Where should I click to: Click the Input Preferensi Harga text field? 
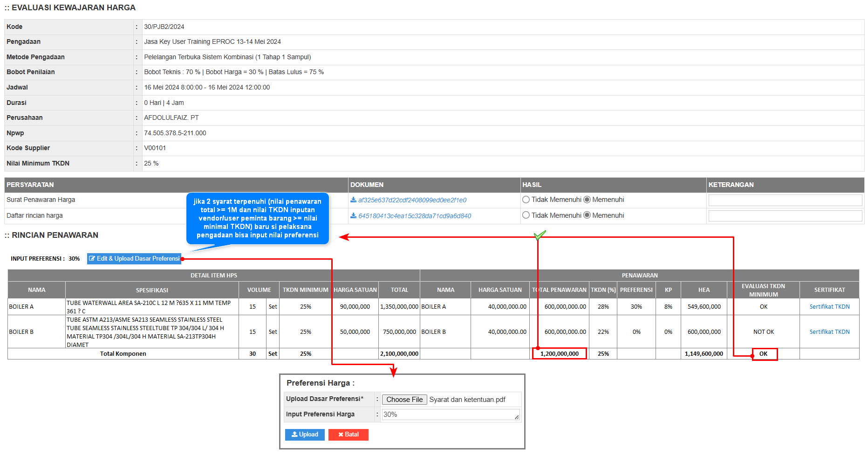451,415
